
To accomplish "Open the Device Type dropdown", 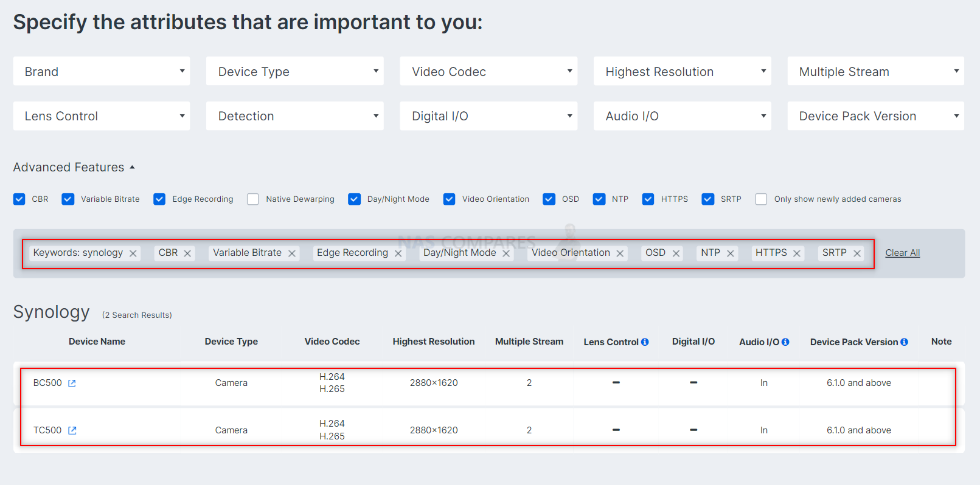I will pos(295,71).
